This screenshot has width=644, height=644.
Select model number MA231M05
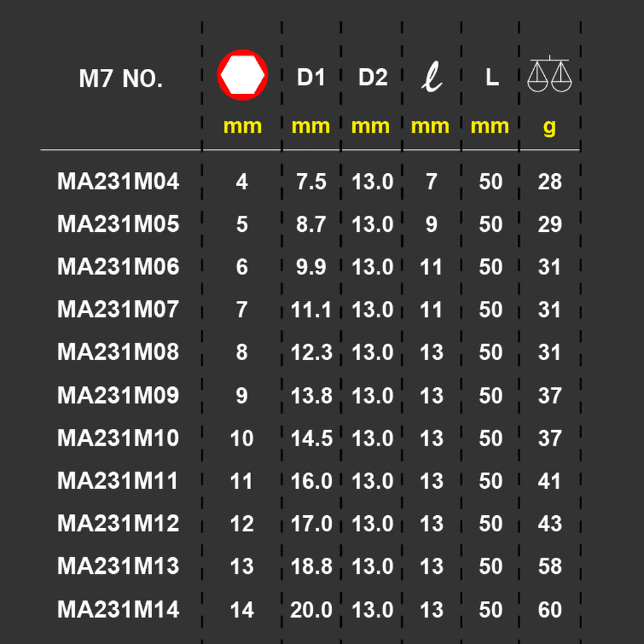coord(118,224)
